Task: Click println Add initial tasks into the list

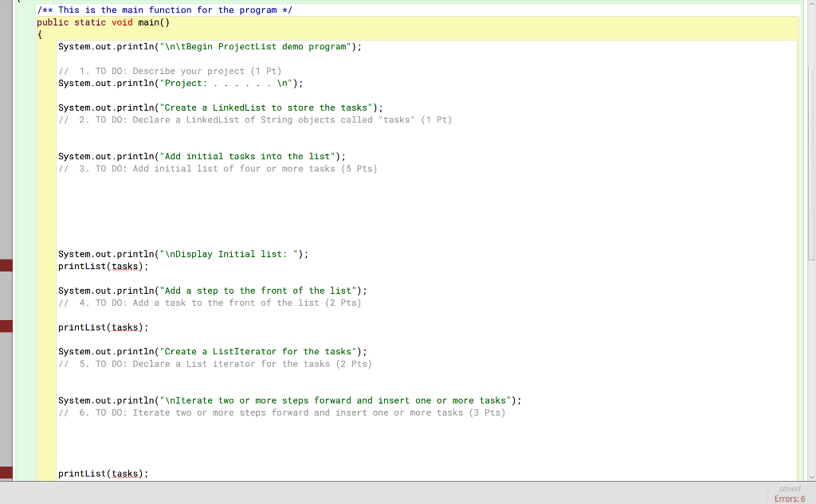Action: click(x=202, y=156)
